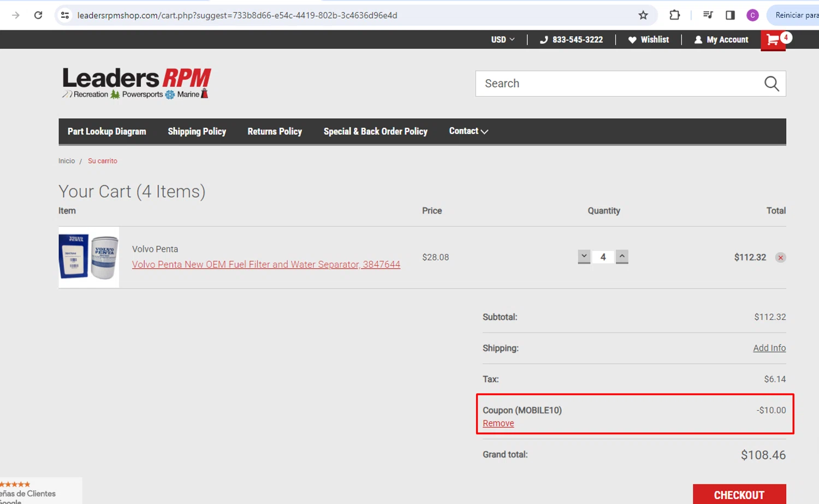
Task: Decrease quantity with the down arrow
Action: [584, 257]
